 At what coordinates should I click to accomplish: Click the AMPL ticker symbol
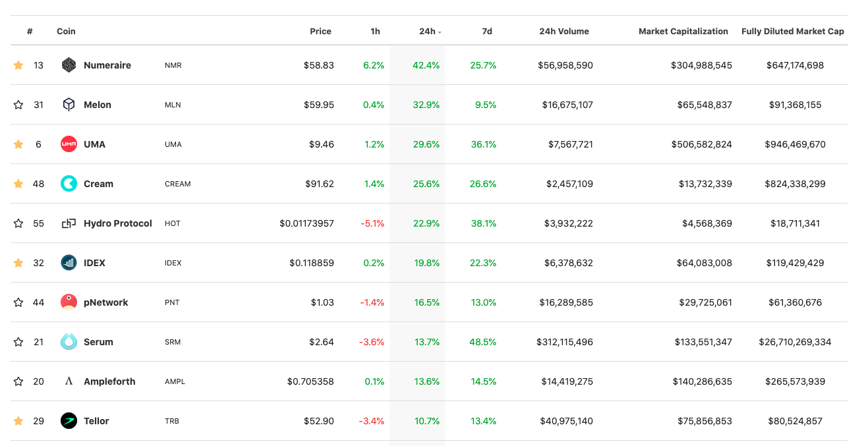(175, 382)
